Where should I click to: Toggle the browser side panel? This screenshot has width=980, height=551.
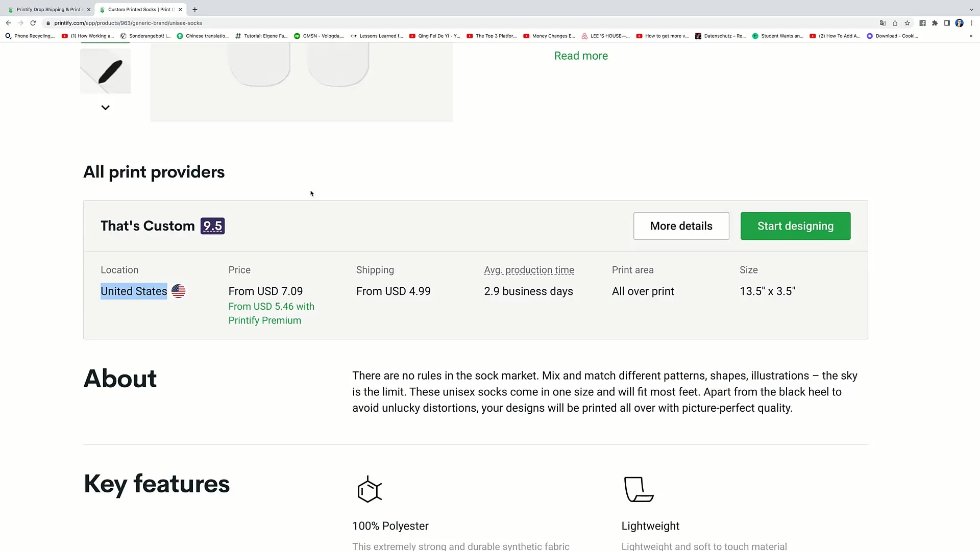tap(947, 23)
